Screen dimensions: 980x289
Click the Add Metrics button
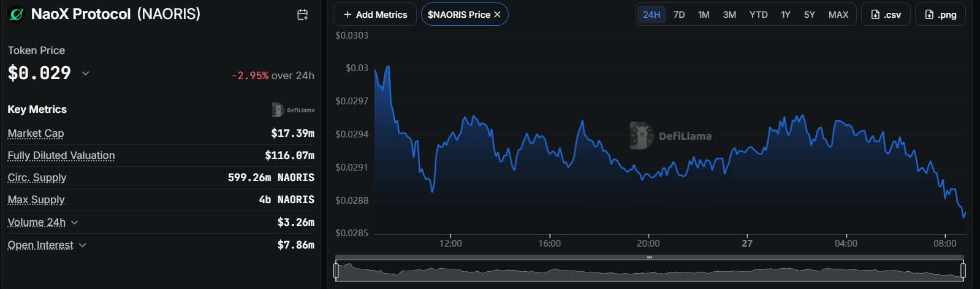[x=375, y=14]
